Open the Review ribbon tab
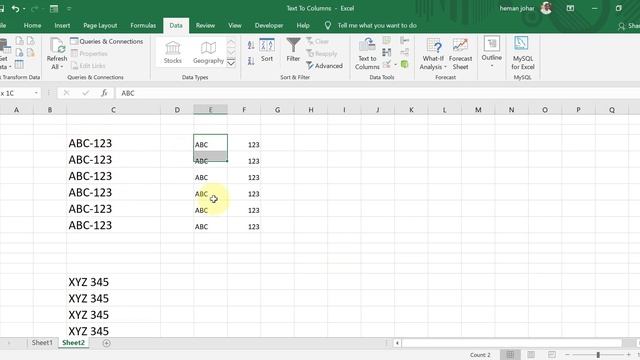Screen dimensions: 640x360 [x=205, y=25]
